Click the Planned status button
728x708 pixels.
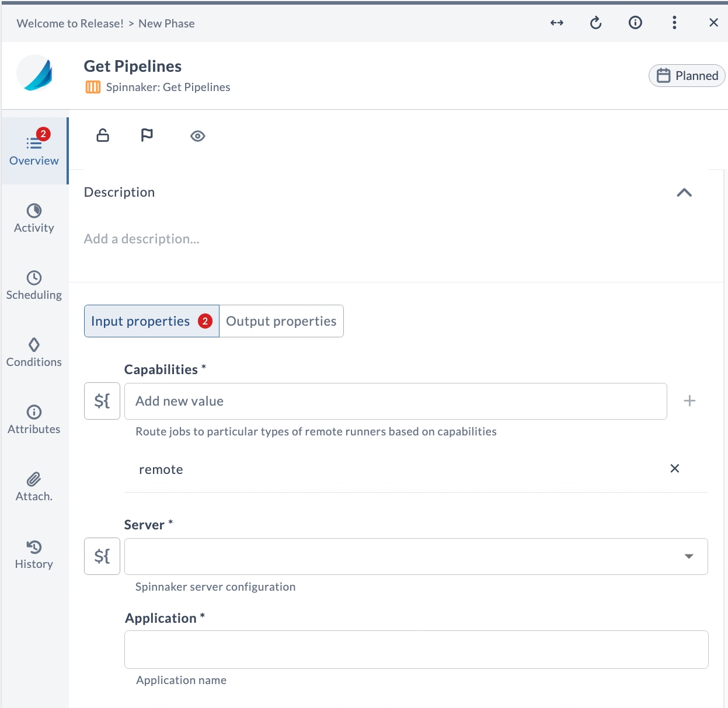pyautogui.click(x=687, y=75)
